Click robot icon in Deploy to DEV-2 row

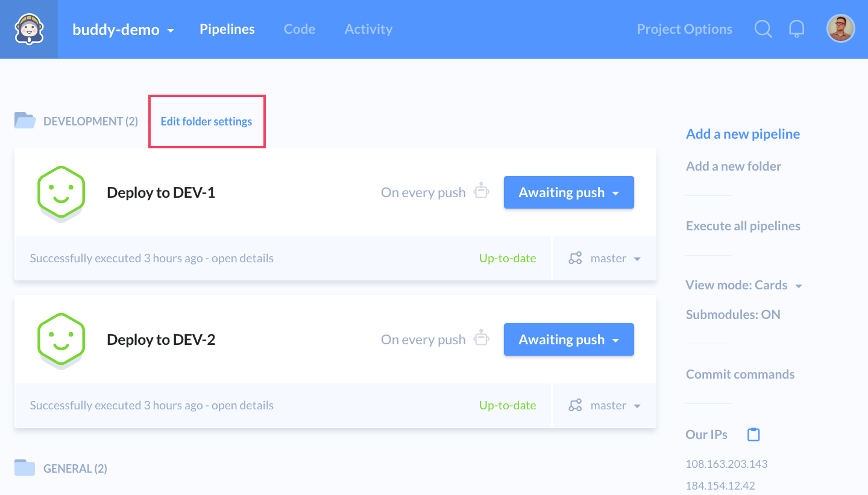point(481,338)
